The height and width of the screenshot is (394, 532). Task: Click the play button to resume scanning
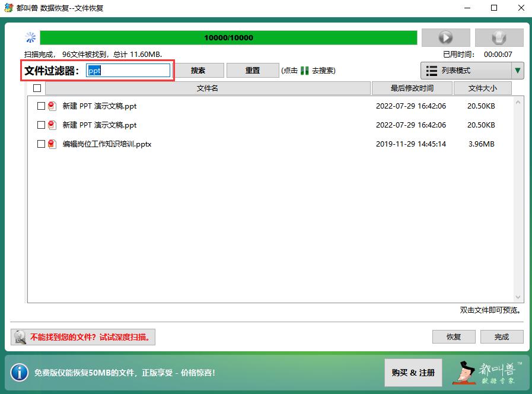coord(445,37)
